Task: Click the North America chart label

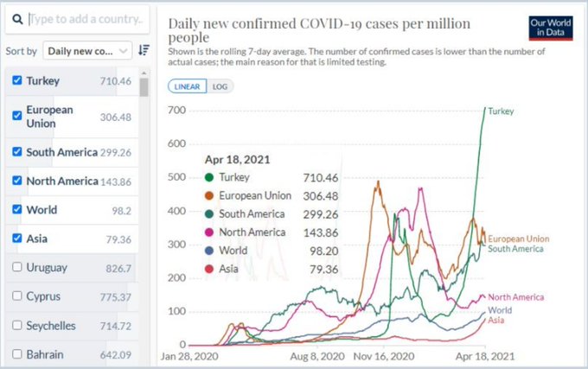Action: tap(515, 297)
